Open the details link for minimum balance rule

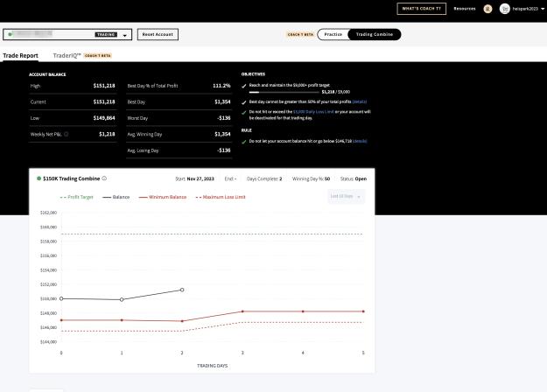tap(360, 141)
